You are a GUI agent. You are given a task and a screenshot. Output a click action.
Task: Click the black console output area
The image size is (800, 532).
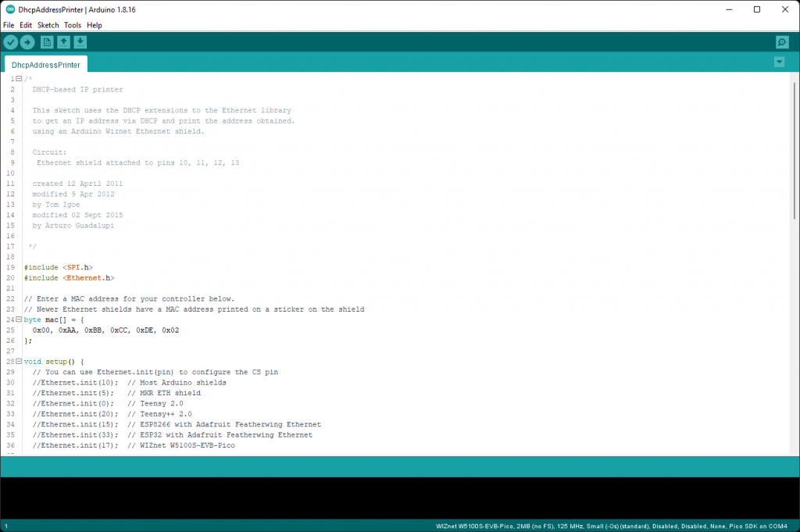point(400,498)
